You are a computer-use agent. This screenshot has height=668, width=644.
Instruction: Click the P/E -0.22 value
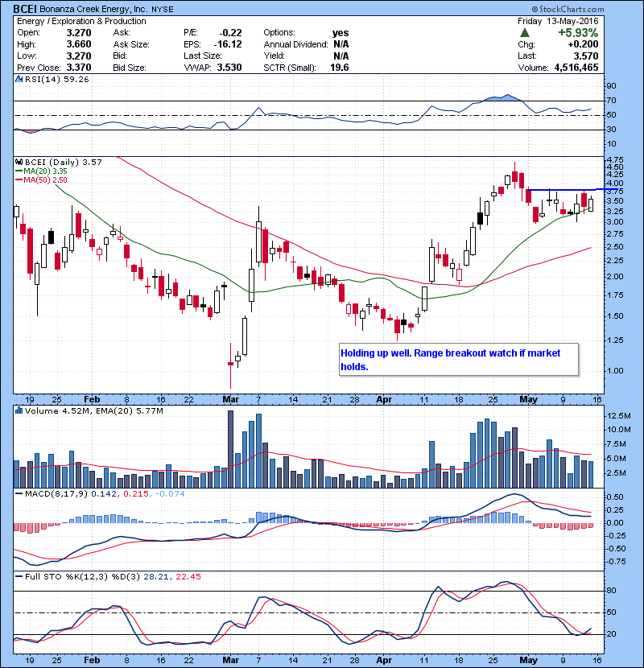230,33
